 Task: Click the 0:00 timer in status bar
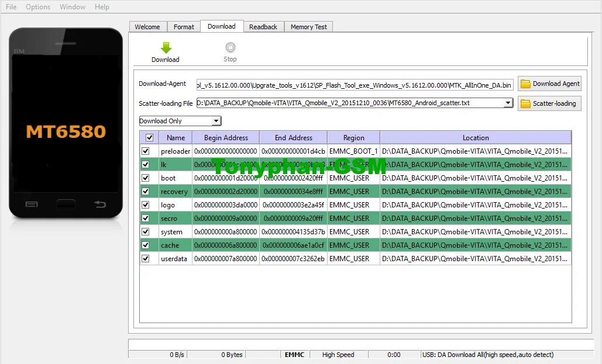[x=394, y=355]
